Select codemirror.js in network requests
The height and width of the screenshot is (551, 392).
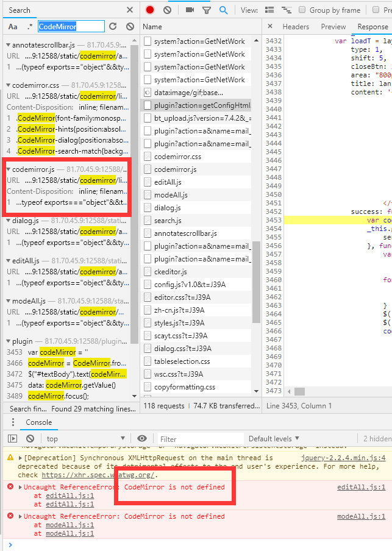[196, 169]
